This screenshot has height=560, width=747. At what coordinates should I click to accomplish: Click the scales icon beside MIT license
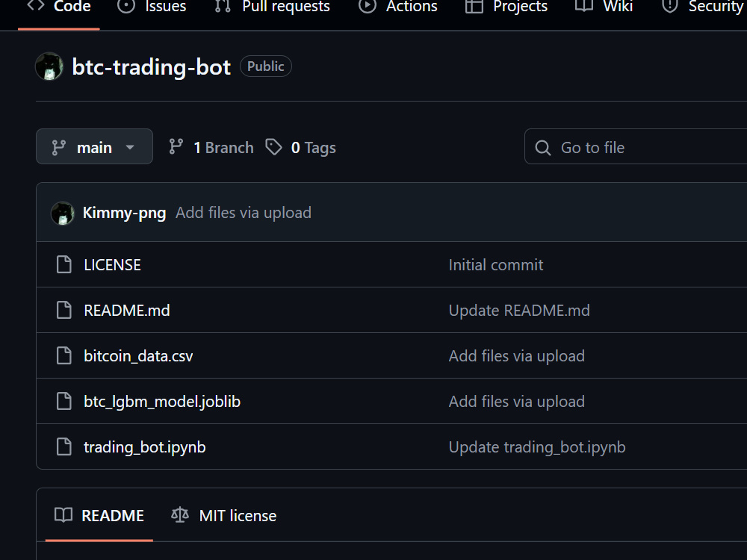[180, 514]
